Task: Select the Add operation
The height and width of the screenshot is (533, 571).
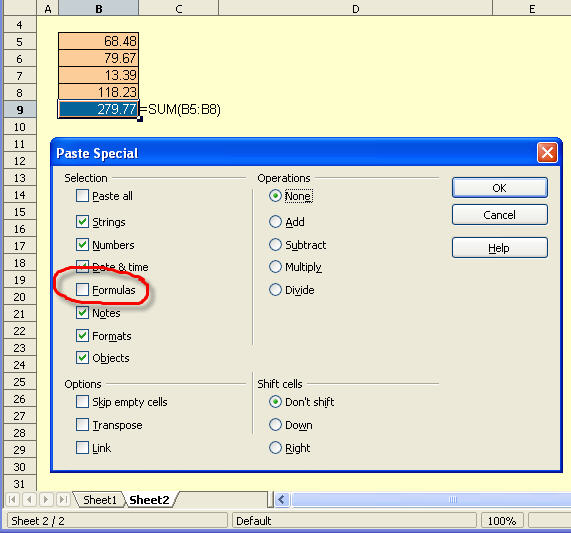Action: 275,221
